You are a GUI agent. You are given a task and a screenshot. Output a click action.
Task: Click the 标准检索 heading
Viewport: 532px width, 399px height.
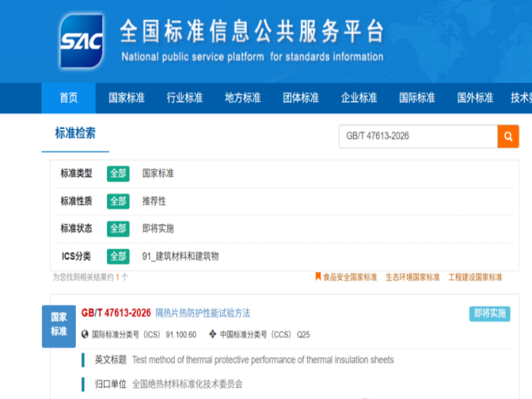point(75,133)
